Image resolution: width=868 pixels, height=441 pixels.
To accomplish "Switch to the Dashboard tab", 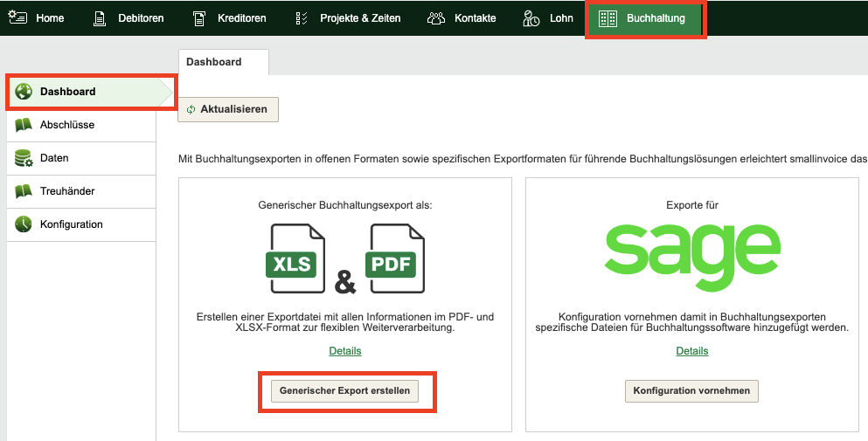I will pyautogui.click(x=214, y=62).
